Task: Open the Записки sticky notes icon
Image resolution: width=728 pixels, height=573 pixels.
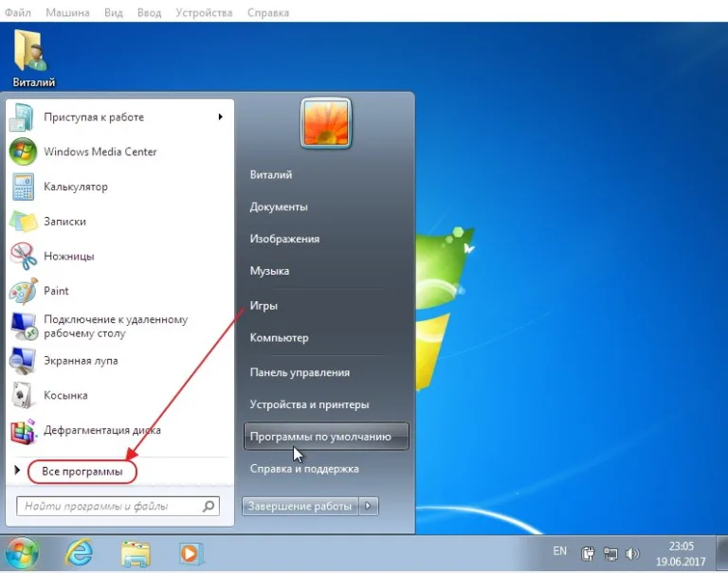Action: (23, 222)
